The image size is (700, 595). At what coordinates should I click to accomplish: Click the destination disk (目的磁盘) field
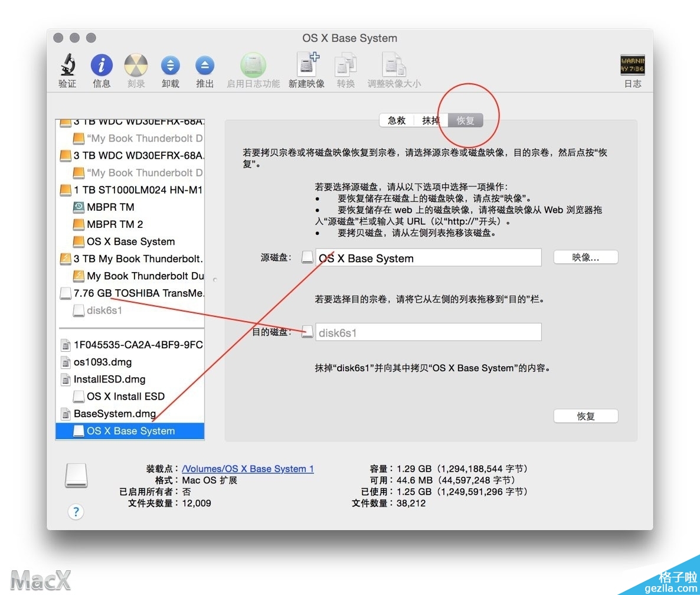click(428, 332)
